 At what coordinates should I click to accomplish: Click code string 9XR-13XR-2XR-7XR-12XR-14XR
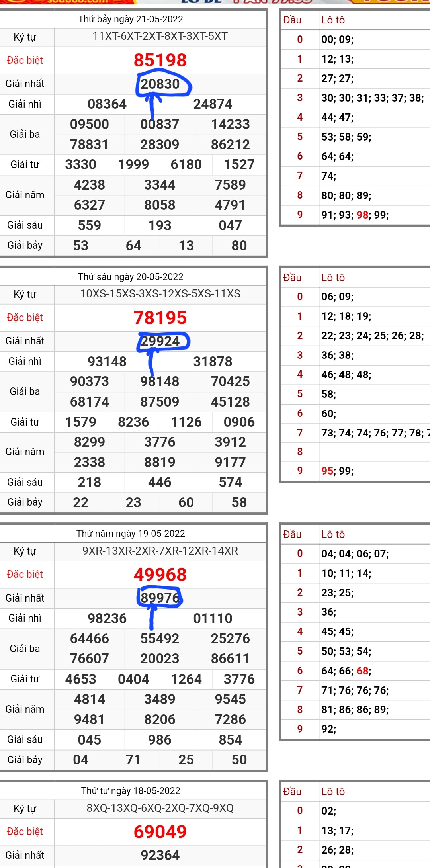[x=160, y=551]
